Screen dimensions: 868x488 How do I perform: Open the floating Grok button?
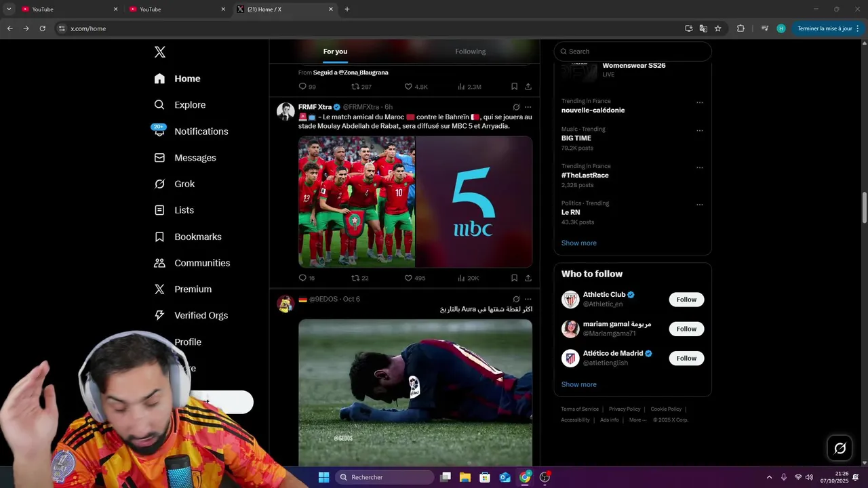(x=840, y=448)
